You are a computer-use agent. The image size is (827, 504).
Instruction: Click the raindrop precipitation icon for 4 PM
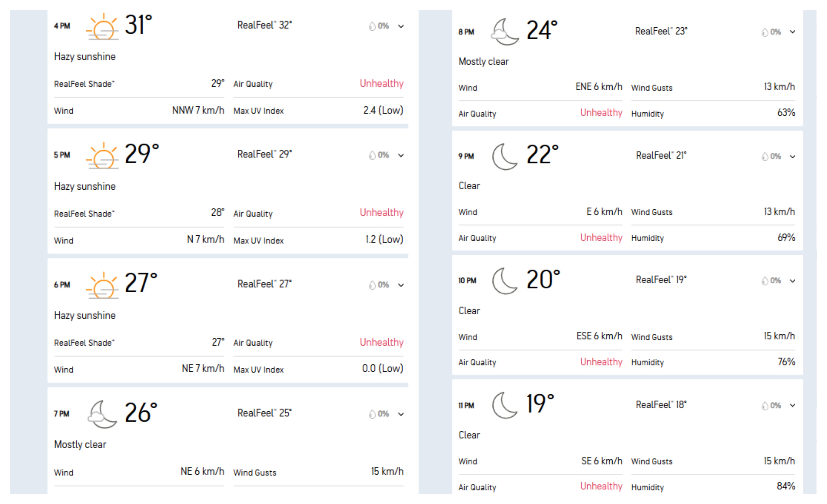click(x=372, y=26)
